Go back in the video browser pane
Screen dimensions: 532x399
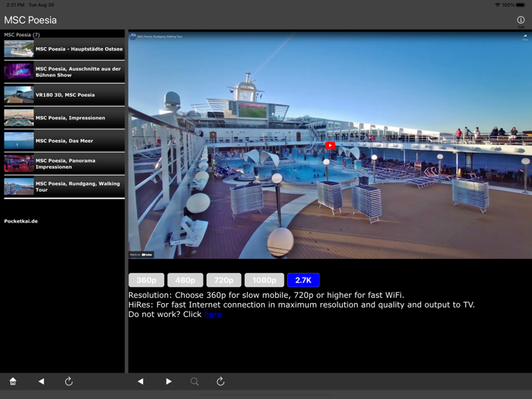point(141,382)
